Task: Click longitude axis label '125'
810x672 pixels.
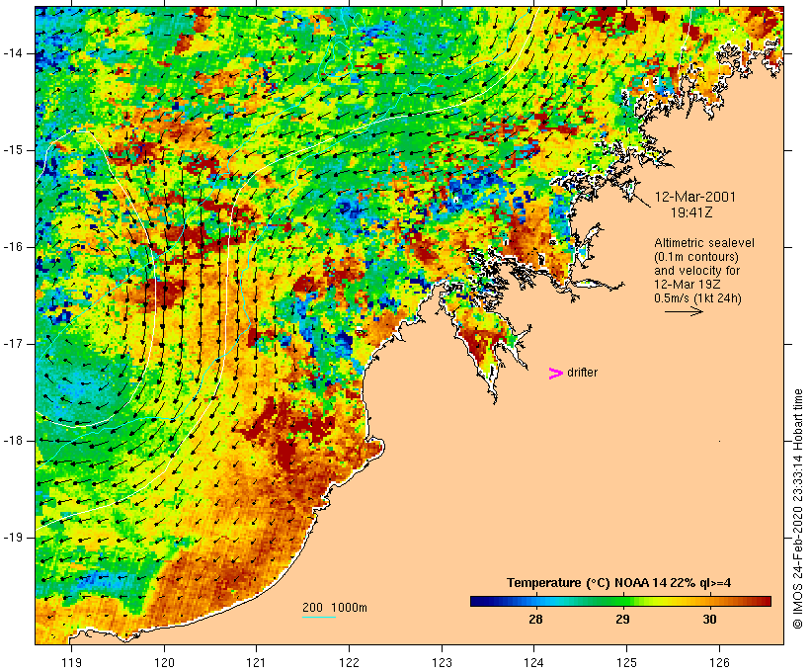Action: (626, 662)
